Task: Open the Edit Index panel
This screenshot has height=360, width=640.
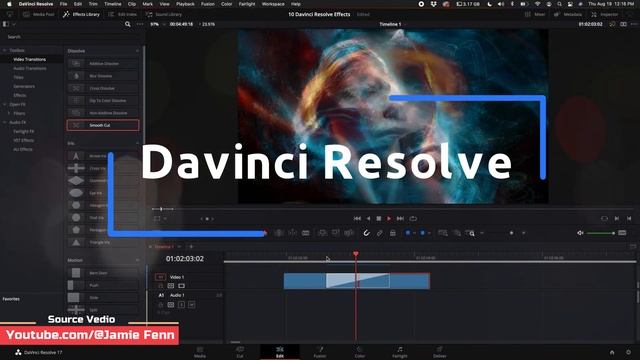Action: (122, 14)
